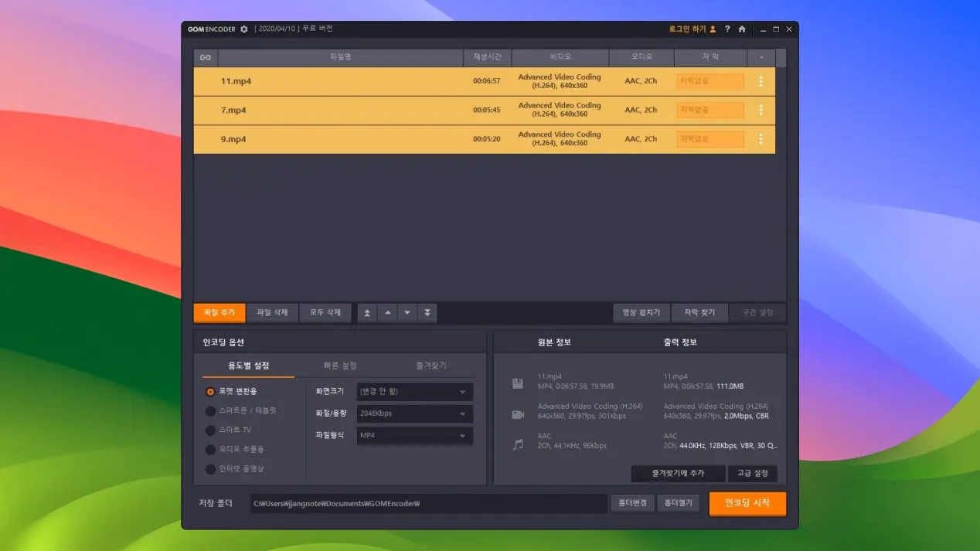Expand the 화면크기 dropdown
This screenshot has height=551, width=980.
click(x=415, y=392)
